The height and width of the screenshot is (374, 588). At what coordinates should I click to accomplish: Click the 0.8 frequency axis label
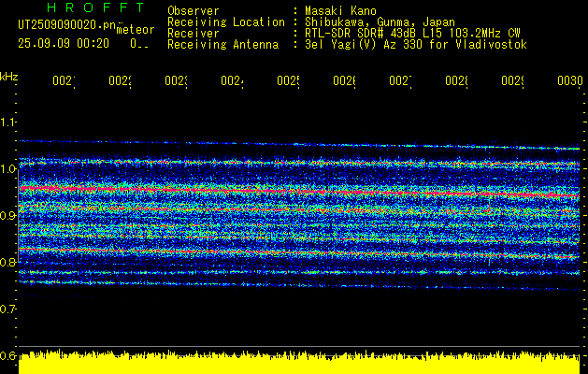pyautogui.click(x=7, y=262)
